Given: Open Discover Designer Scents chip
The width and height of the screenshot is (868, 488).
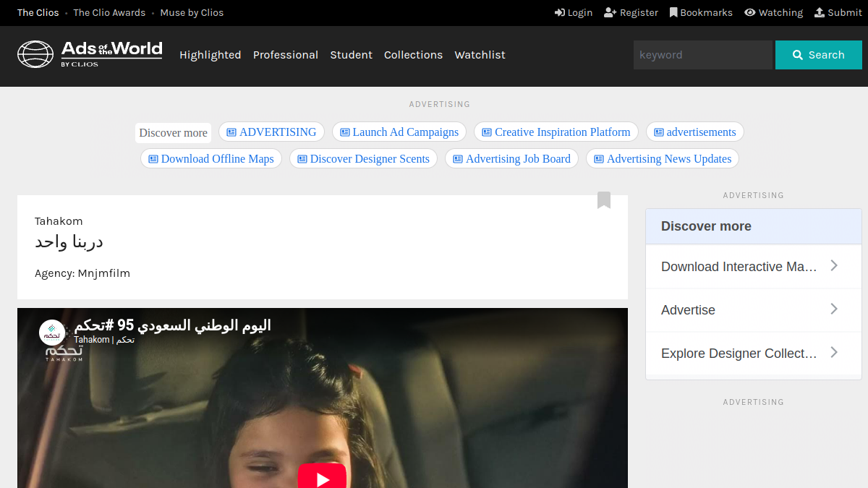Looking at the screenshot, I should pyautogui.click(x=363, y=159).
